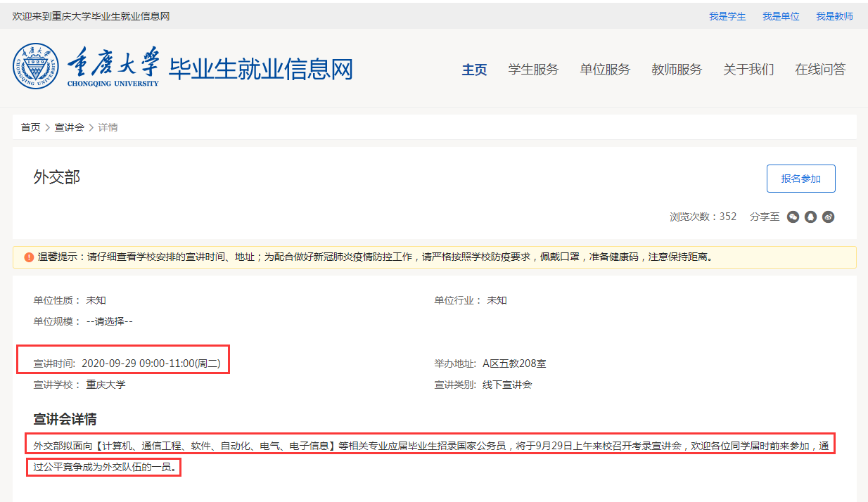This screenshot has width=868, height=502.
Task: Open the 教师服务 menu
Action: 677,70
